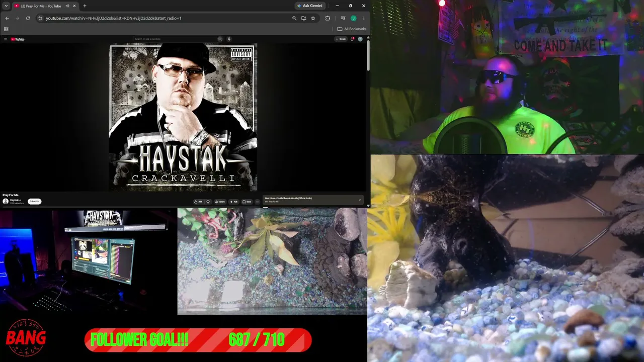Open the media controls button in Chrome
Image resolution: width=644 pixels, height=362 pixels.
pos(343,18)
